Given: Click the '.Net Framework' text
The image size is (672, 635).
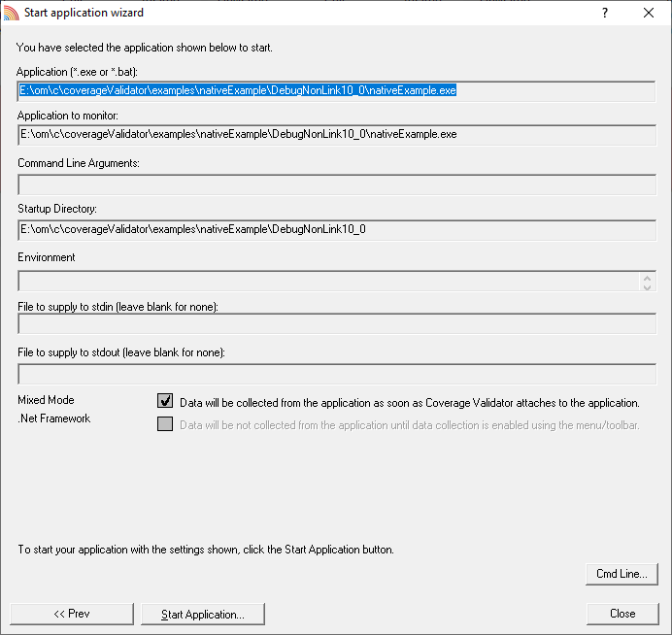Looking at the screenshot, I should [x=54, y=418].
